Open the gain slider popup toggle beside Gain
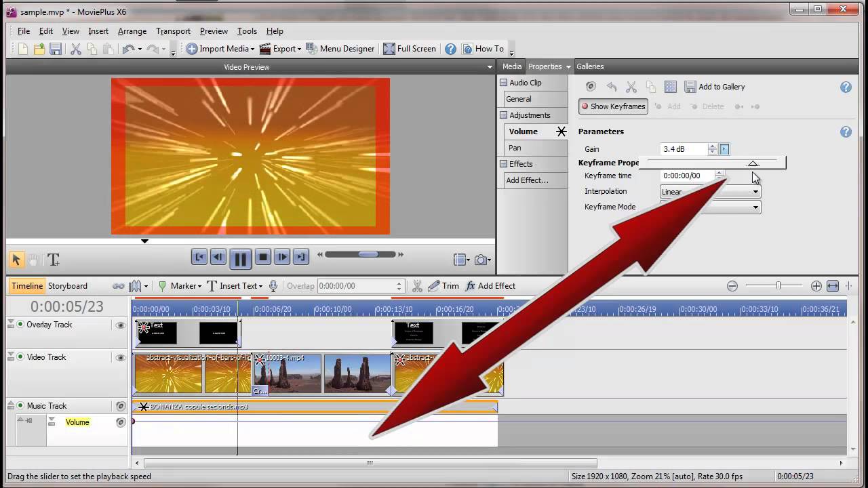Image resolution: width=868 pixels, height=488 pixels. [724, 149]
